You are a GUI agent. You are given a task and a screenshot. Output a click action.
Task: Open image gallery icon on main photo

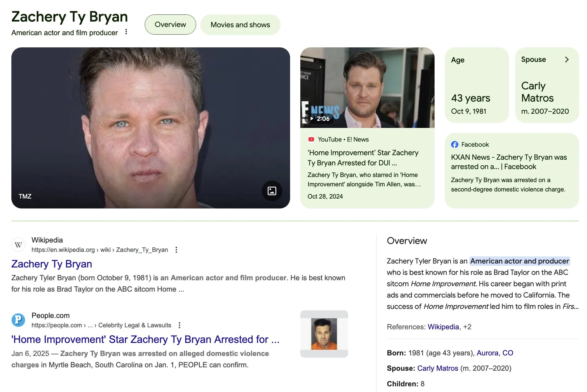point(272,191)
